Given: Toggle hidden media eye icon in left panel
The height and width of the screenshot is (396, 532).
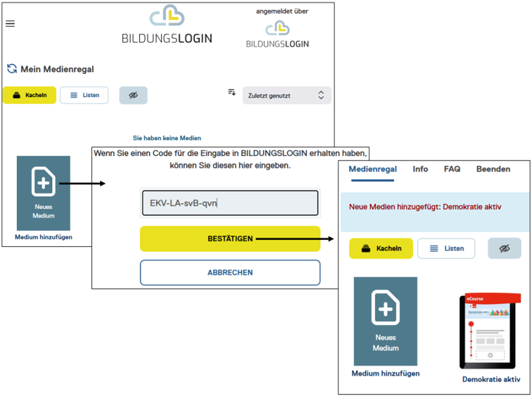Looking at the screenshot, I should pos(133,95).
